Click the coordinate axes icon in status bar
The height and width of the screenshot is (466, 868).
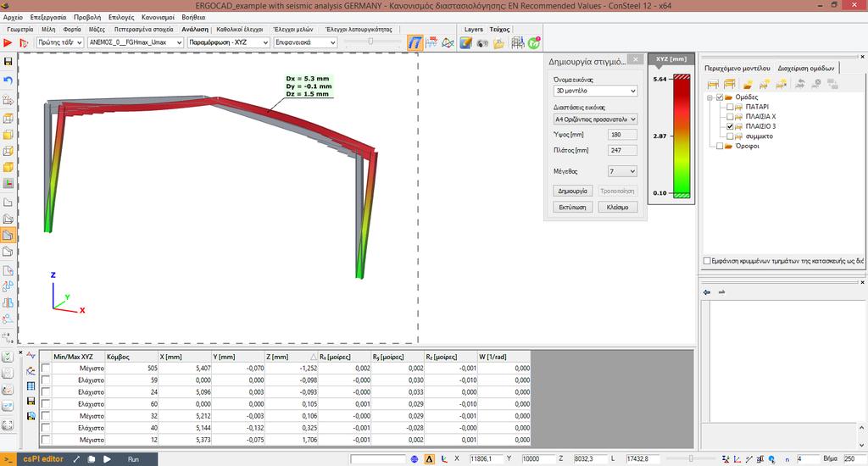pyautogui.click(x=444, y=459)
